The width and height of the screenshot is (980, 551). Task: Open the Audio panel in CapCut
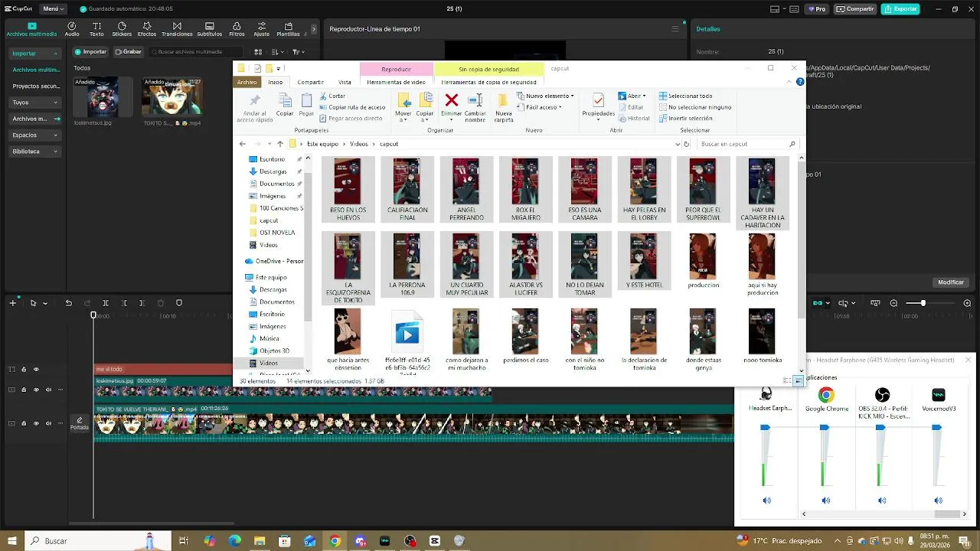[x=72, y=29]
